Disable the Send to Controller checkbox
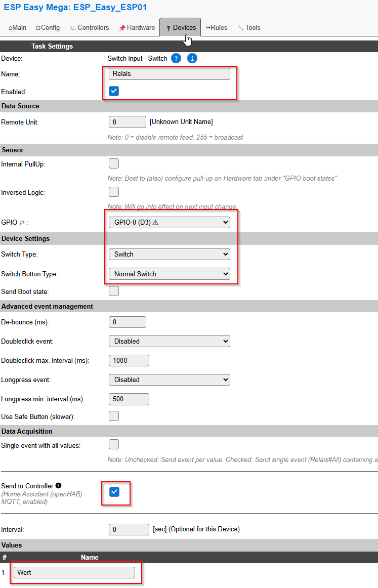 [114, 492]
